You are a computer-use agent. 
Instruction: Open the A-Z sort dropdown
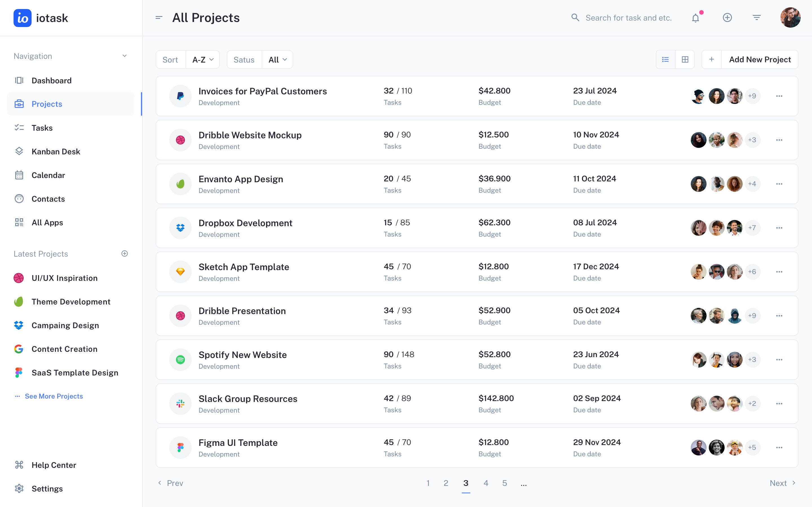point(203,60)
